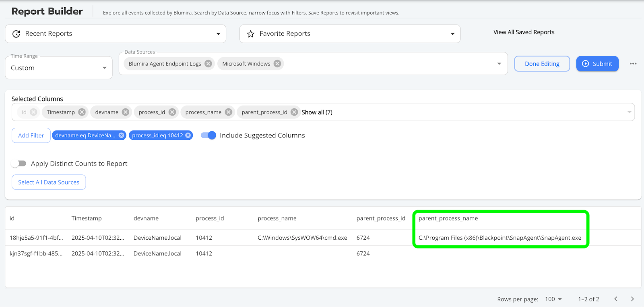The image size is (644, 307).
Task: Remove the id column chip
Action: [x=34, y=112]
